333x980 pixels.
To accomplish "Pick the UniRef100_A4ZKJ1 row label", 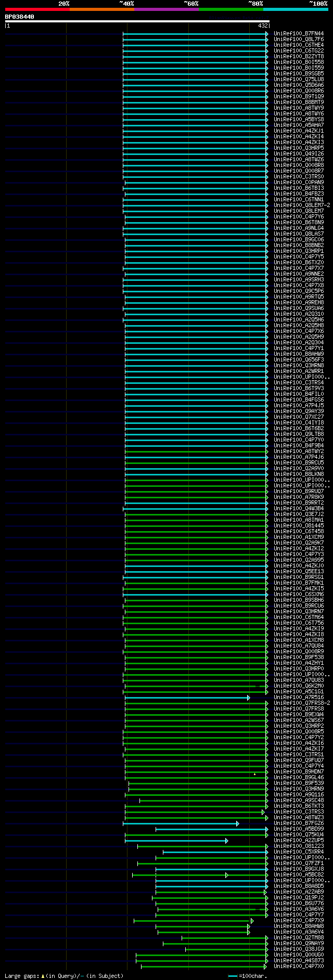I will click(299, 131).
